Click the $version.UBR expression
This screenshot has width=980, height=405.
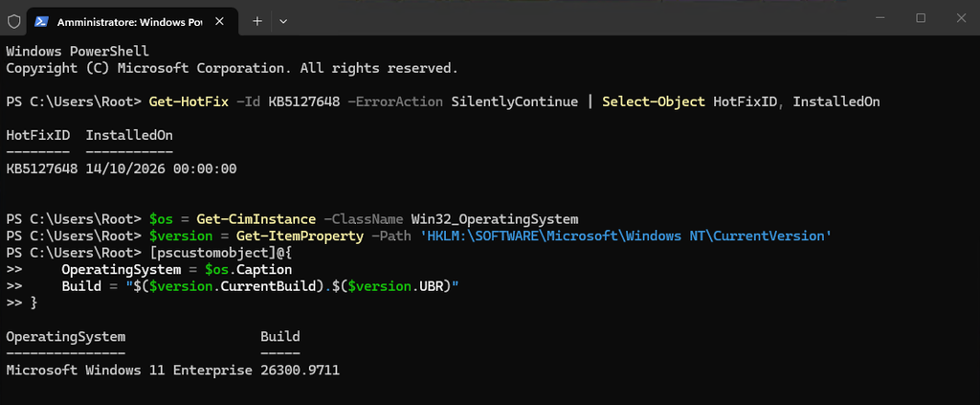tap(396, 287)
